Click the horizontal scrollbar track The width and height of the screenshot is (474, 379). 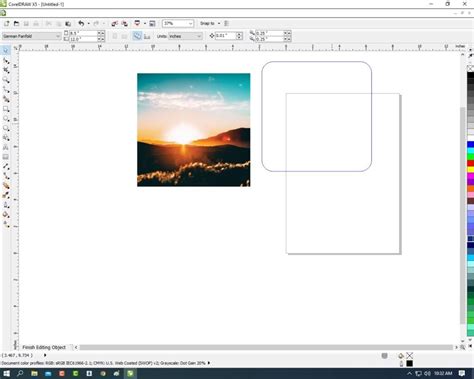coord(266,347)
